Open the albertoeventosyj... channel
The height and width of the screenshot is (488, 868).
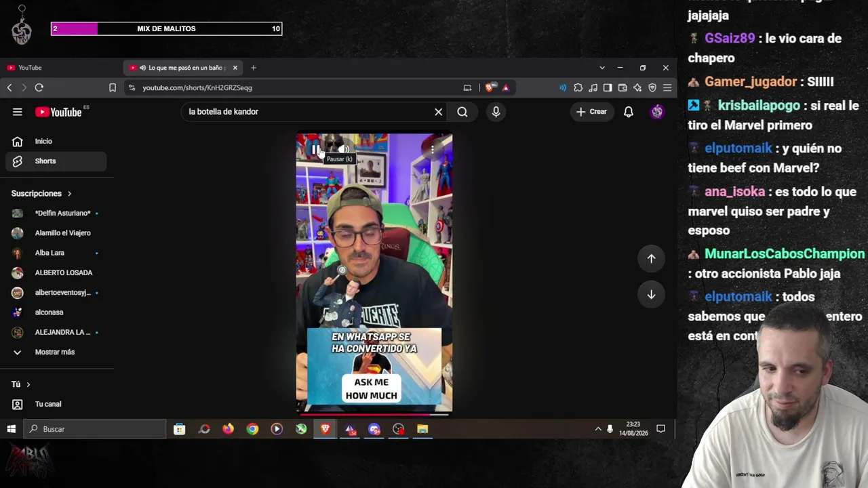57,292
